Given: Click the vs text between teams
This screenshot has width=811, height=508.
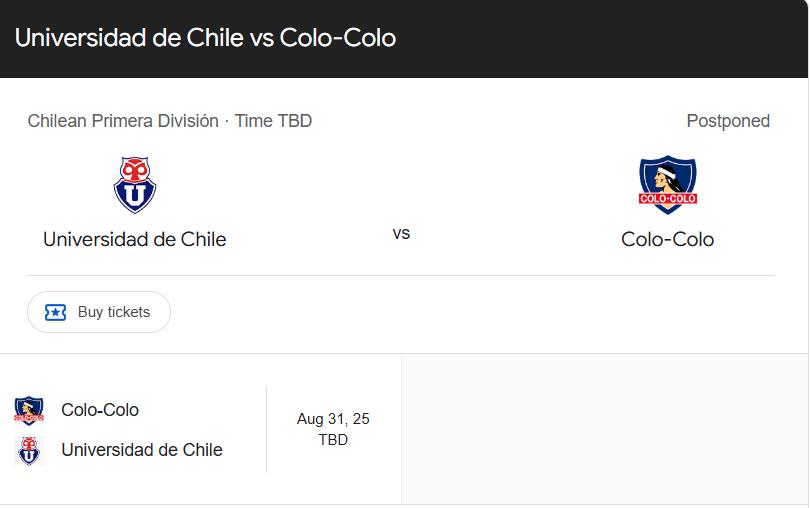Looking at the screenshot, I should (401, 234).
